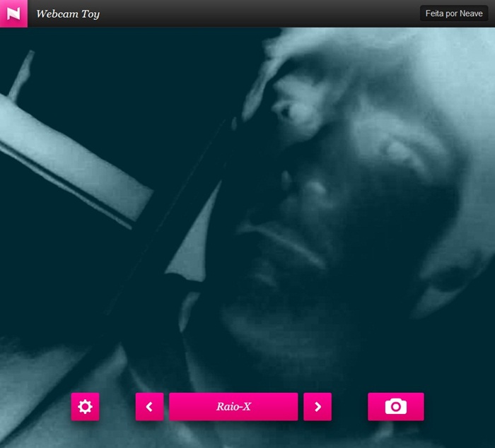Click the Feita por Neave button
The width and height of the screenshot is (495, 448).
coord(454,13)
